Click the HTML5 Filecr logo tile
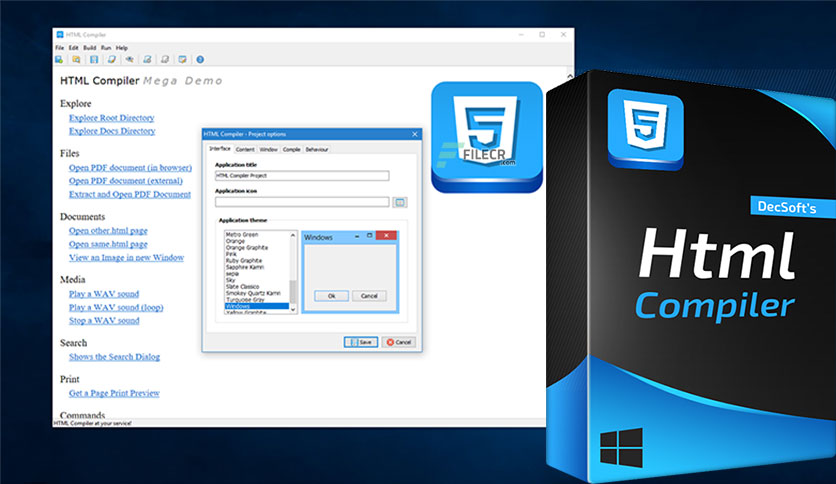836x484 pixels. pos(486,137)
